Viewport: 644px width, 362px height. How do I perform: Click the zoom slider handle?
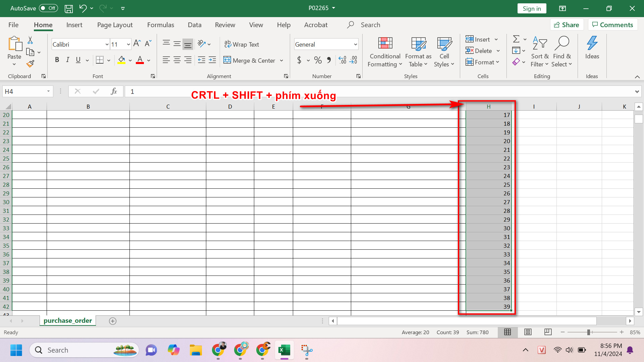[589, 332]
